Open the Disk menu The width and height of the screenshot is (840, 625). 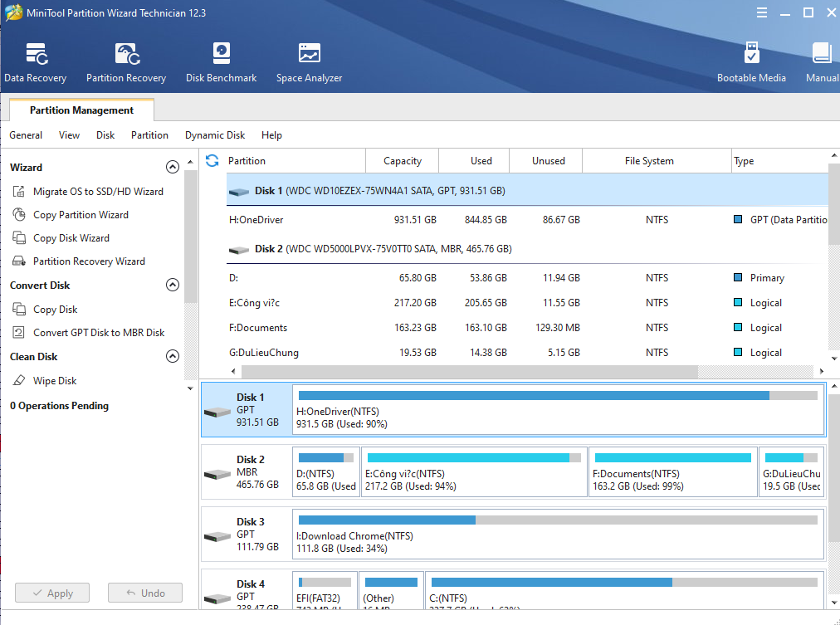(x=105, y=135)
